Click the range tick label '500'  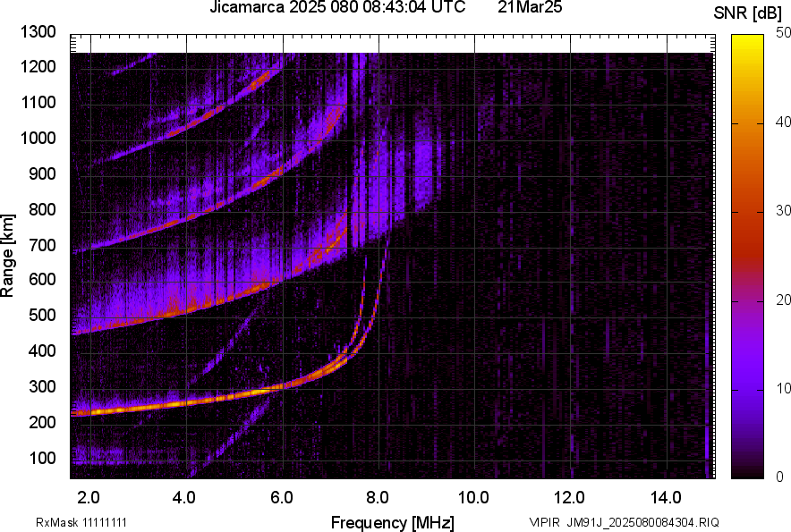[x=42, y=315]
